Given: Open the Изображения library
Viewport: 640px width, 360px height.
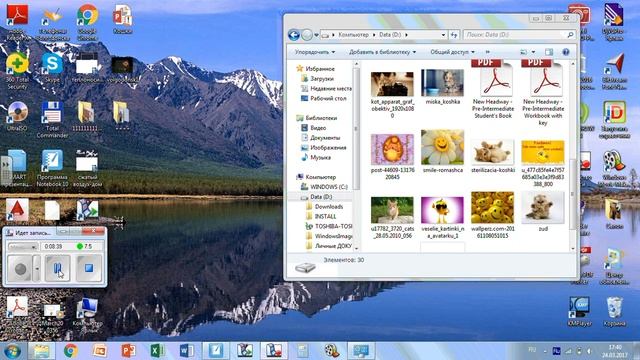Looking at the screenshot, I should pyautogui.click(x=324, y=147).
